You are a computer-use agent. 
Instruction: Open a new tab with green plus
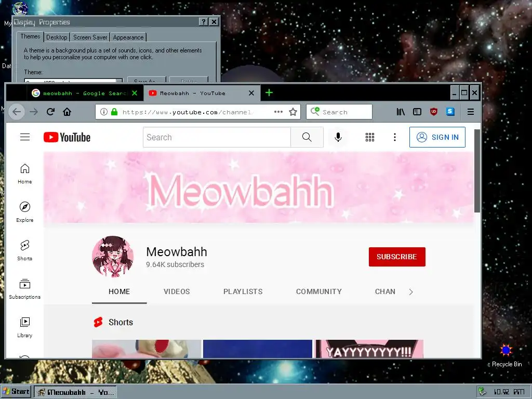pos(269,92)
